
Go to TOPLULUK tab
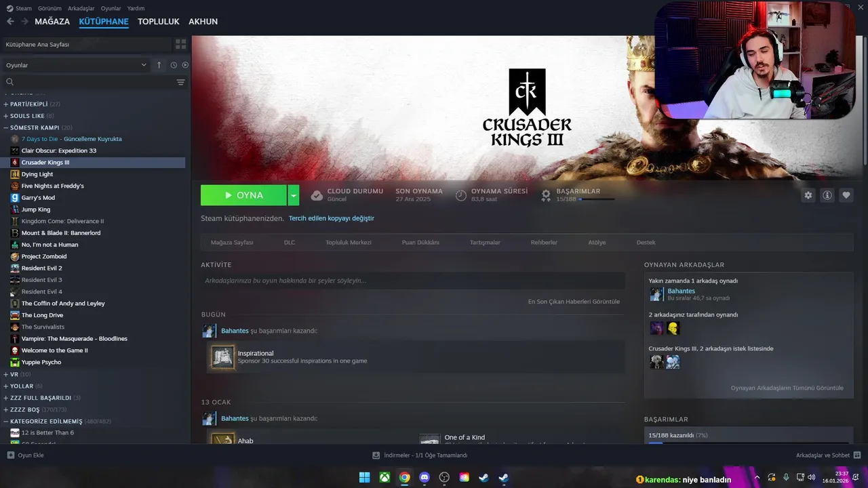point(159,22)
